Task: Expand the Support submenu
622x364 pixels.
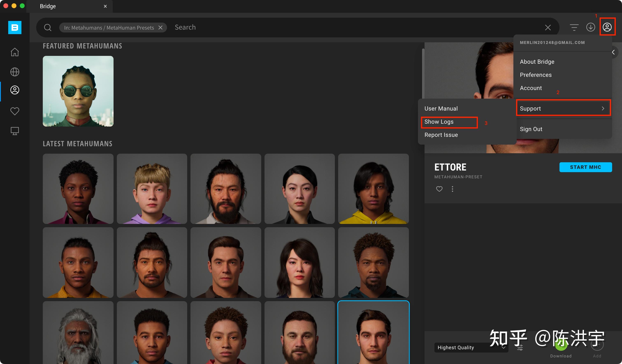Action: (563, 108)
